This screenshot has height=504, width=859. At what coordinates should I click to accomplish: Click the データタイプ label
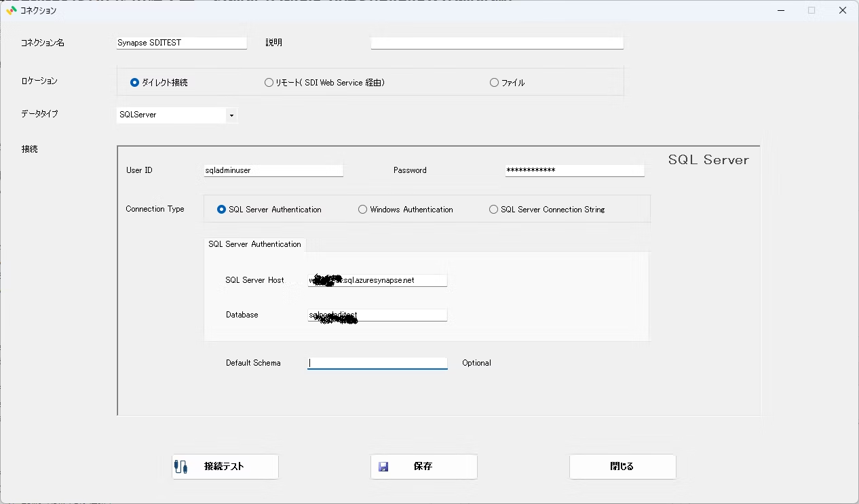tap(39, 114)
